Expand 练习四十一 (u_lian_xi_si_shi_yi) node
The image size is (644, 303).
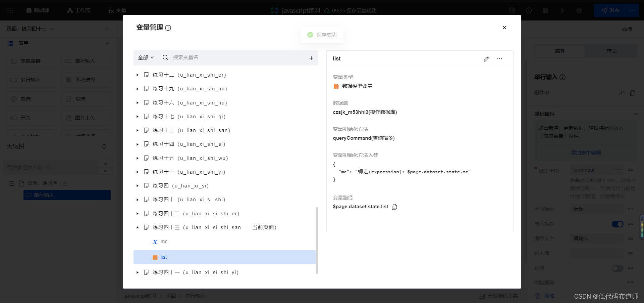pos(138,272)
